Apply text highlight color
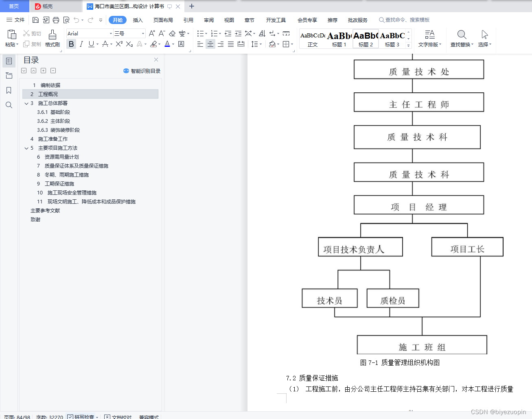This screenshot has height=419, width=532. (x=153, y=44)
